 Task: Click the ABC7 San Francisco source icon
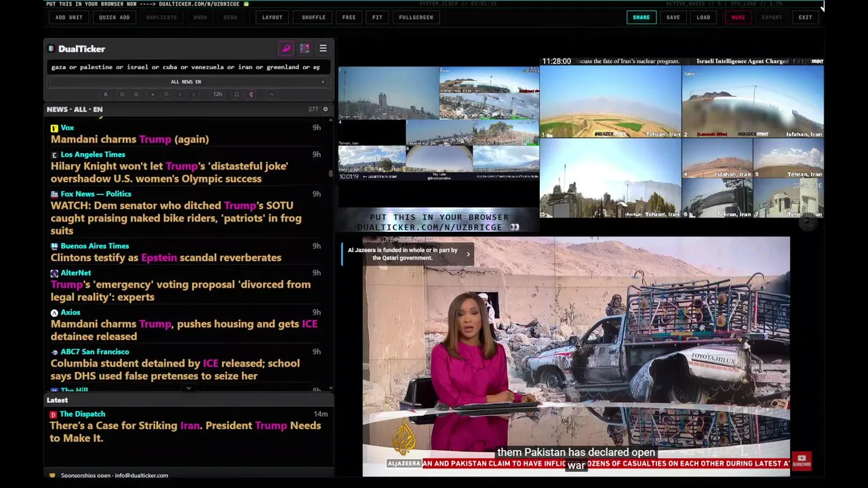54,352
